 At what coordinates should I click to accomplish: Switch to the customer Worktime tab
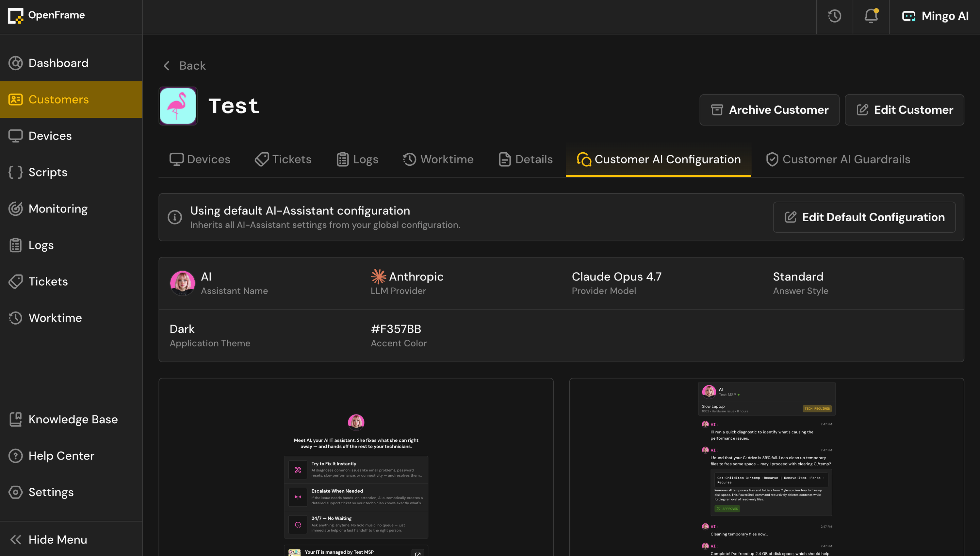[x=438, y=159]
